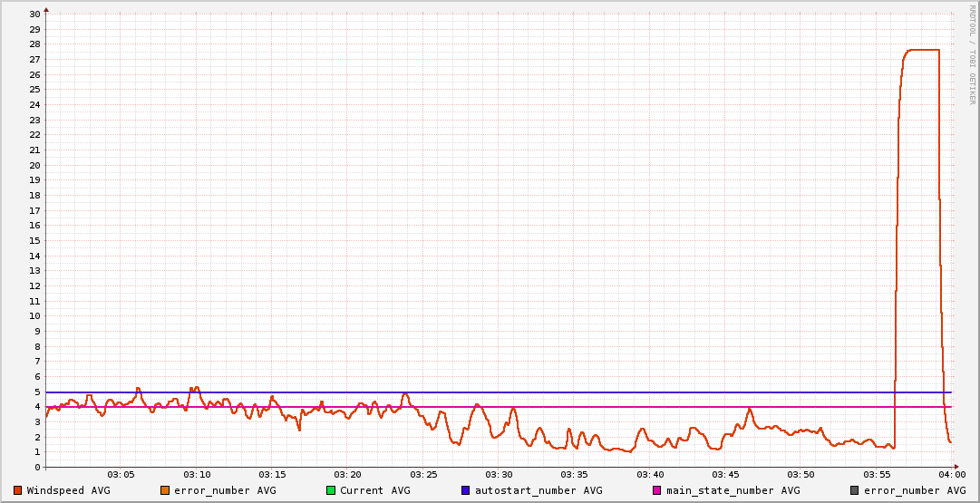Select the Windspeed AVG legend label
The width and height of the screenshot is (980, 503).
tap(68, 490)
